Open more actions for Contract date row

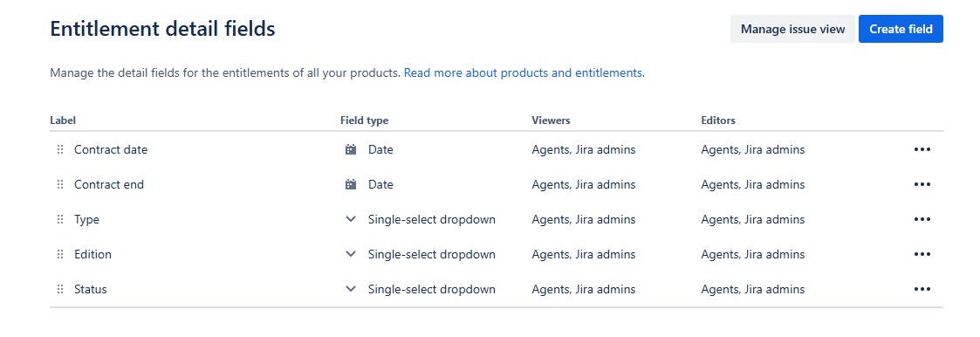coord(922,149)
